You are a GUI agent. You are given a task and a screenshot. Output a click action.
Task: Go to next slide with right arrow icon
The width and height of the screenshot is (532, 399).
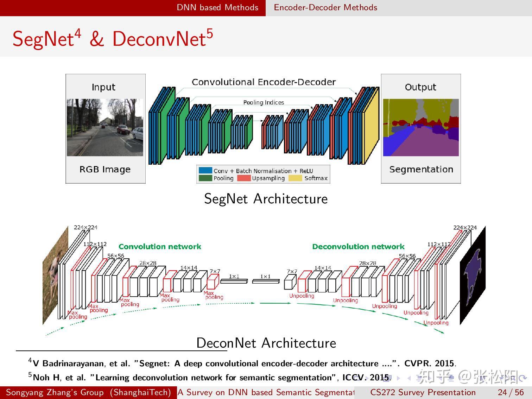pos(399,378)
